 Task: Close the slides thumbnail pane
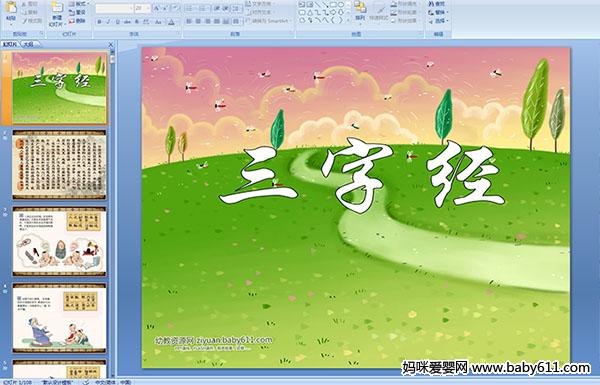(111, 45)
